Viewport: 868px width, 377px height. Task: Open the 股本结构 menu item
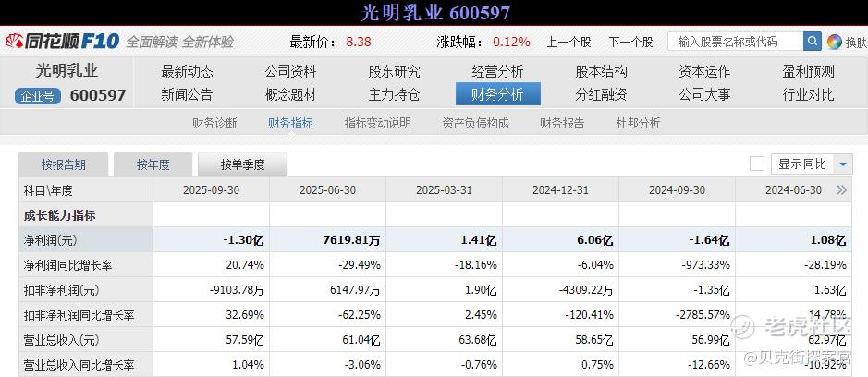[601, 71]
